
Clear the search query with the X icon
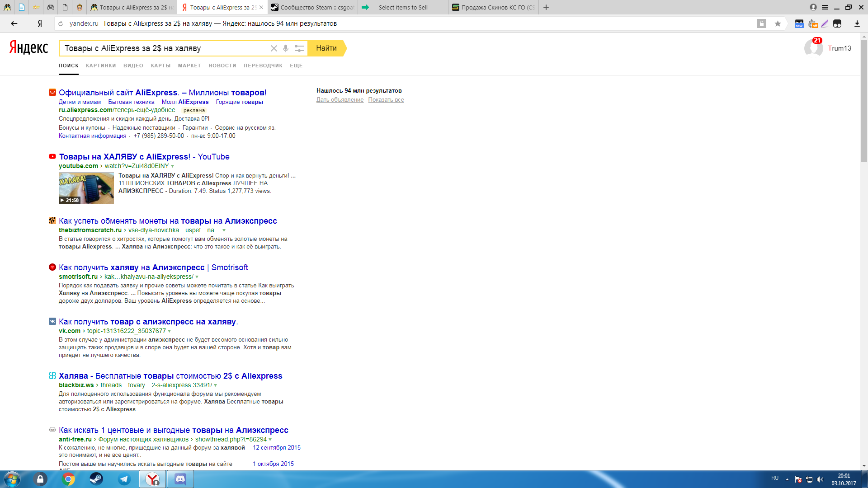[x=274, y=48]
